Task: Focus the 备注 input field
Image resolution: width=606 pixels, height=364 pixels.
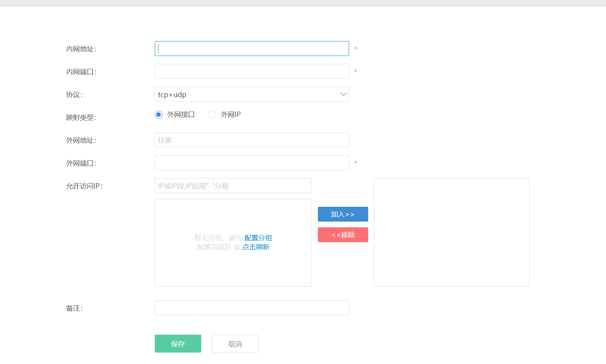Action: 252,308
